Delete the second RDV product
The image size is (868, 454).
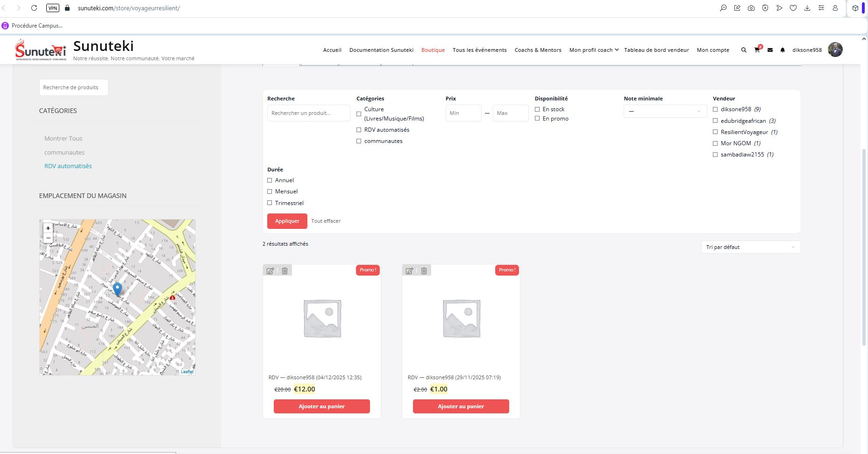(x=424, y=270)
